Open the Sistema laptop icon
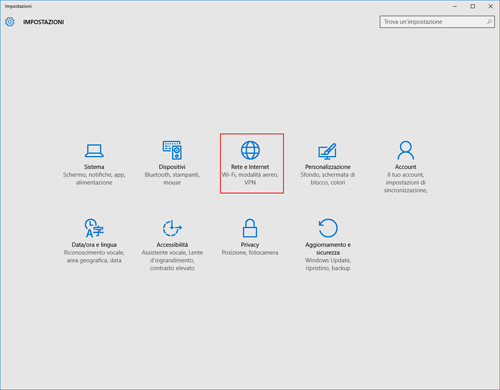Viewport: 500px width, 390px height. click(x=94, y=151)
